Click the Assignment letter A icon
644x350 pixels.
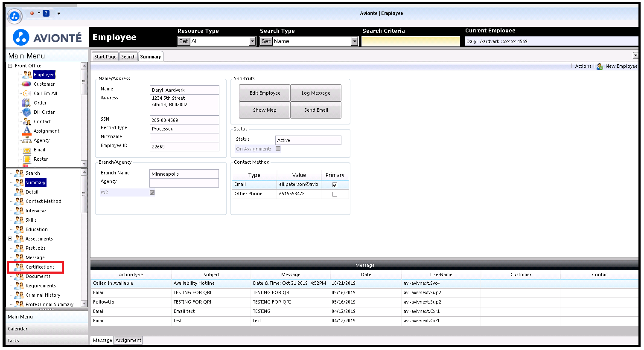[27, 131]
